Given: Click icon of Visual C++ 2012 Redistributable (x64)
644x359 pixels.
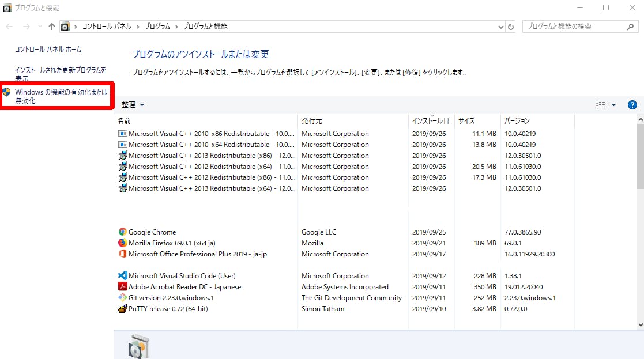Looking at the screenshot, I should click(122, 166).
